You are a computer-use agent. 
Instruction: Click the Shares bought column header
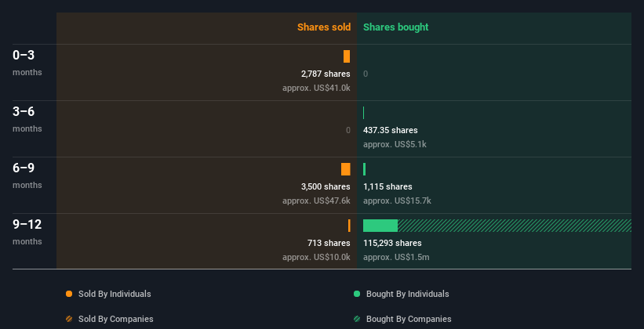pos(396,27)
